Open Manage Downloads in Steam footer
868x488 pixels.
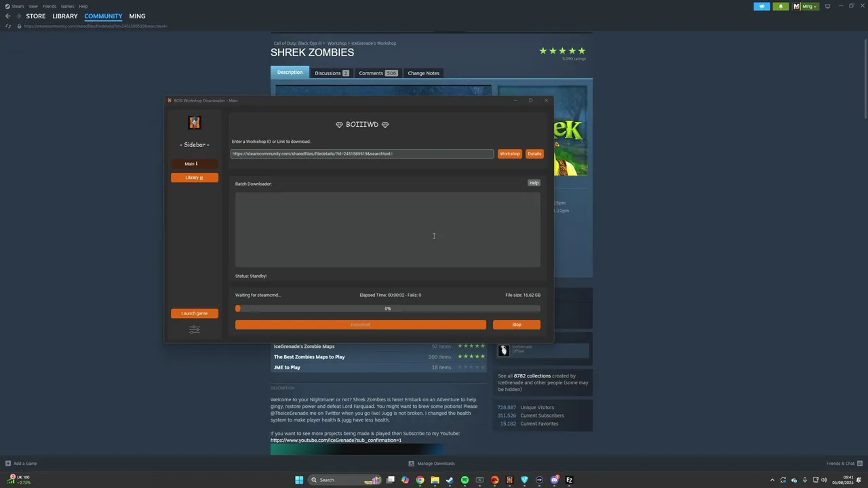point(431,464)
